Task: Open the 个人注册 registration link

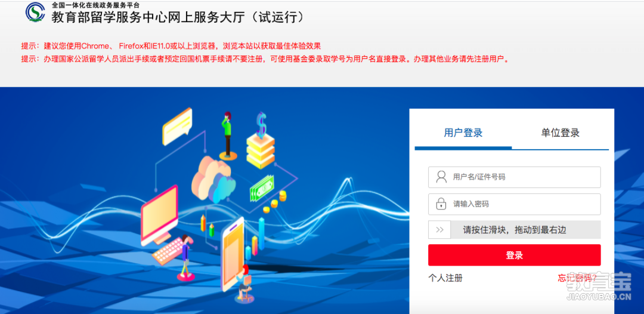Action: point(445,278)
